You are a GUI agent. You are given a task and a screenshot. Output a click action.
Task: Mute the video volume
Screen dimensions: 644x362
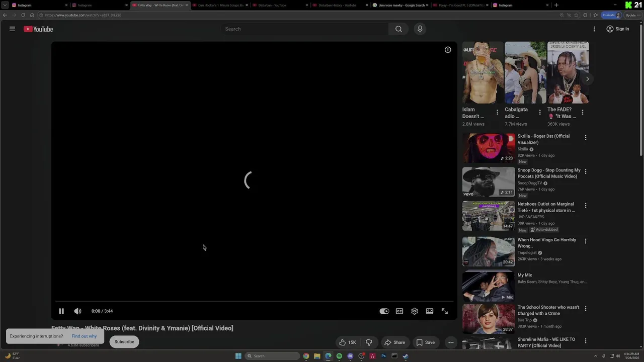coord(77,311)
